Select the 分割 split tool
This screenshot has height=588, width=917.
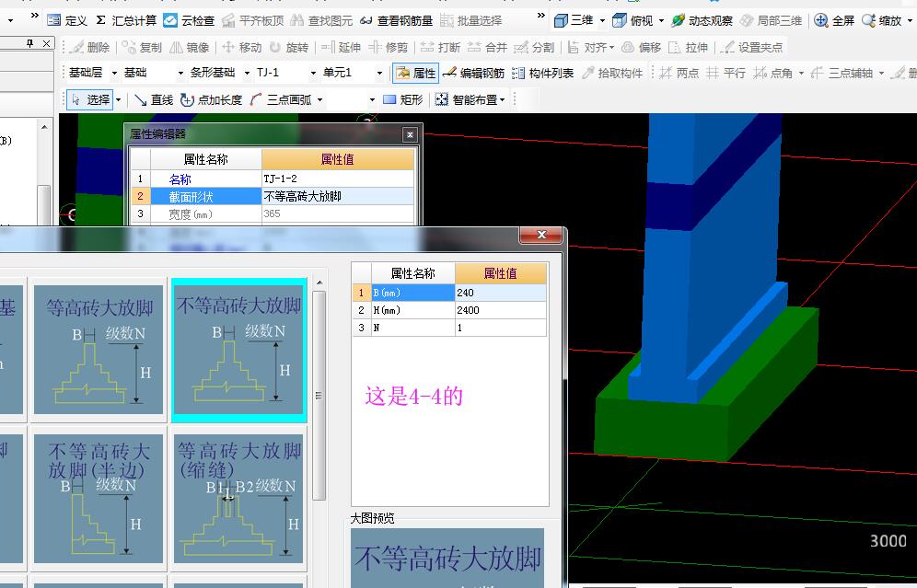535,47
